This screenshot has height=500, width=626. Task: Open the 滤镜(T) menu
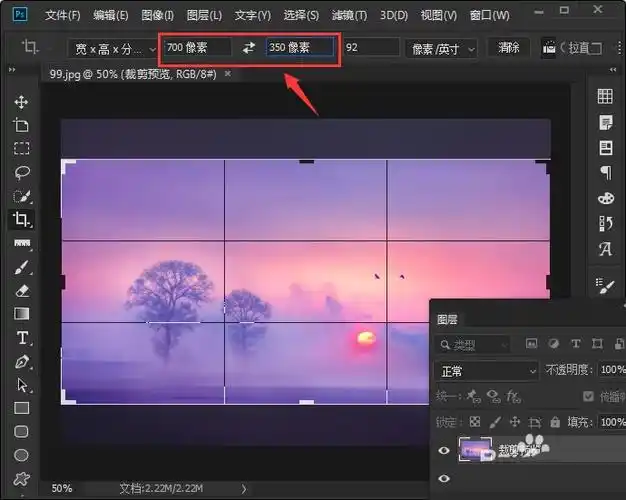click(349, 15)
